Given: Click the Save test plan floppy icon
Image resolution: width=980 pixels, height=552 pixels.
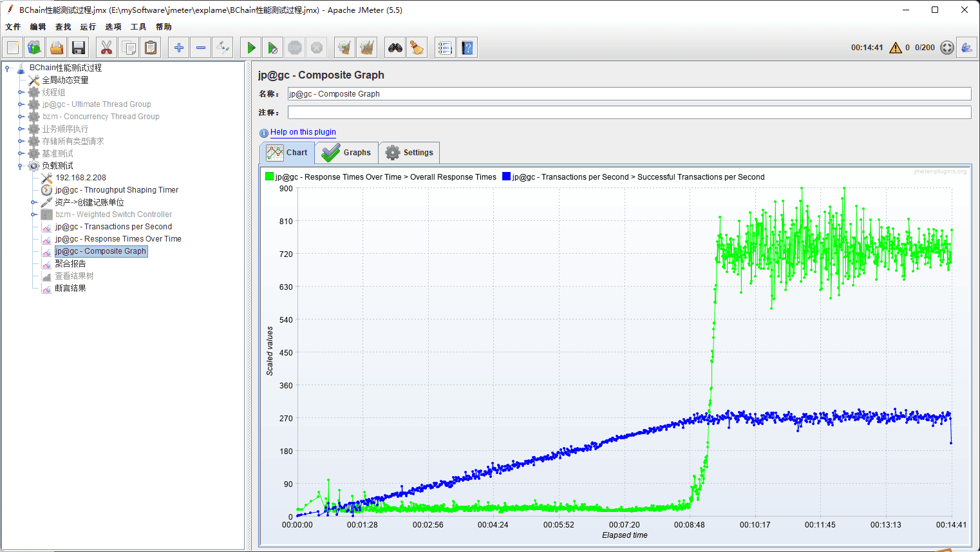Looking at the screenshot, I should 79,48.
